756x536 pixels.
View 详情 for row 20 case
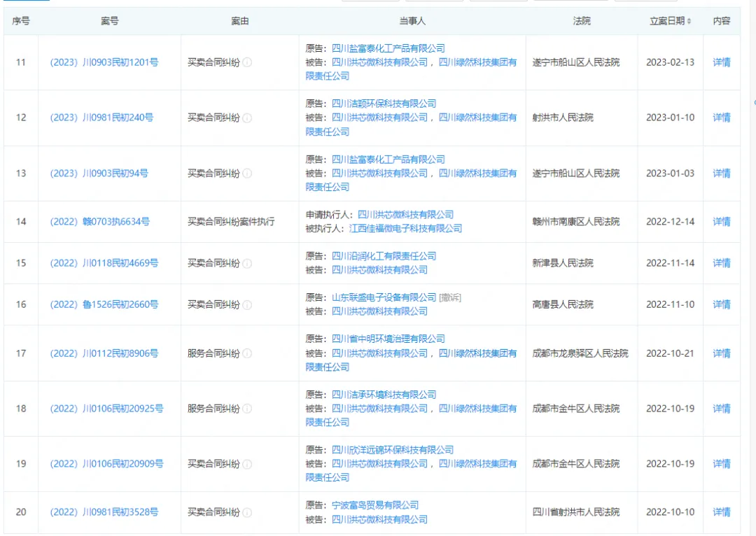click(x=721, y=512)
